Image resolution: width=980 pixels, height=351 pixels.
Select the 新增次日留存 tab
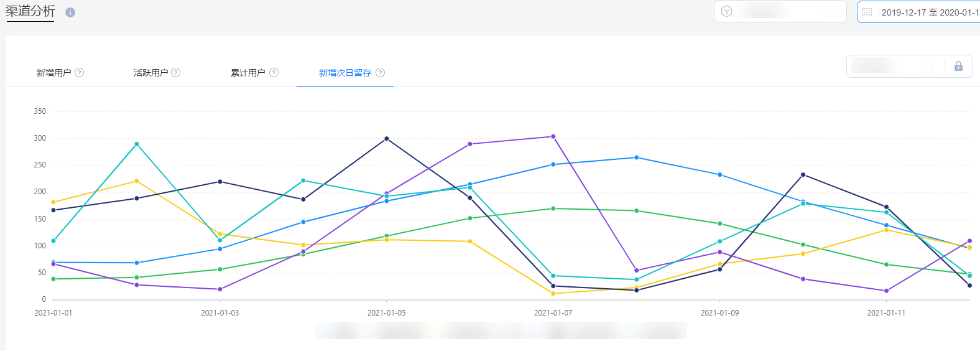tap(345, 73)
